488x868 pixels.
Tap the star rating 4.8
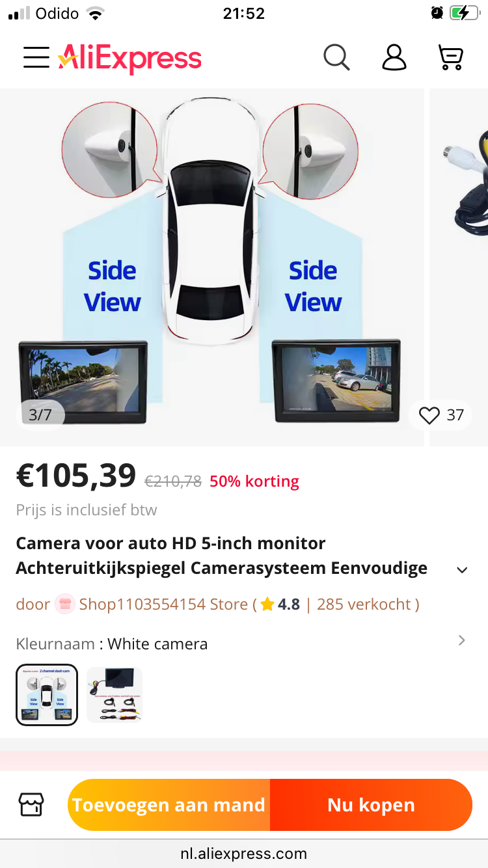click(280, 604)
